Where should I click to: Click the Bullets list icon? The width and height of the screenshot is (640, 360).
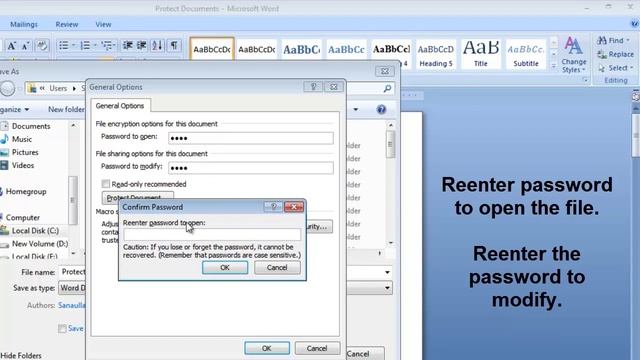pos(64,45)
